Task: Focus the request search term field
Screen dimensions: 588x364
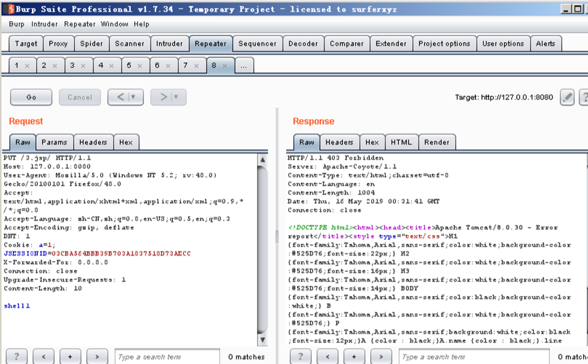Action: pos(167,357)
